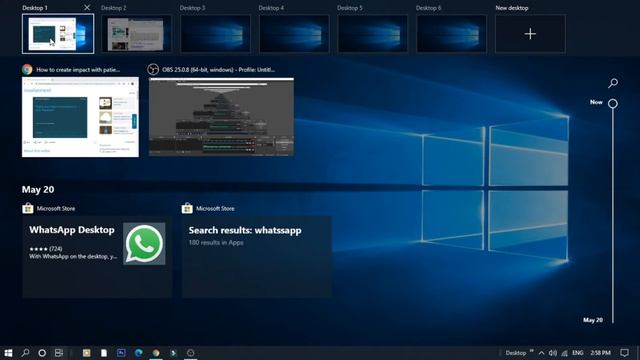Click the OBS icon beside the window title
640x360 pixels.
point(153,69)
